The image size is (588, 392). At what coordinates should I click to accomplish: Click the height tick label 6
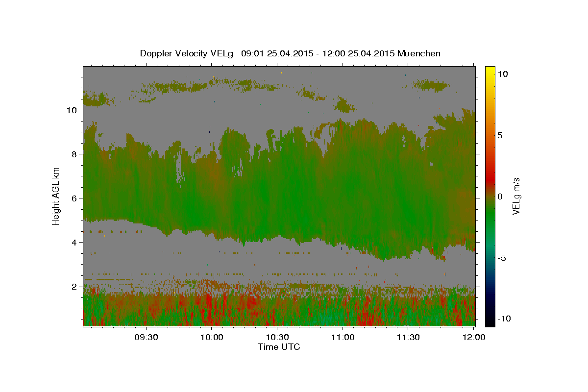tap(74, 198)
